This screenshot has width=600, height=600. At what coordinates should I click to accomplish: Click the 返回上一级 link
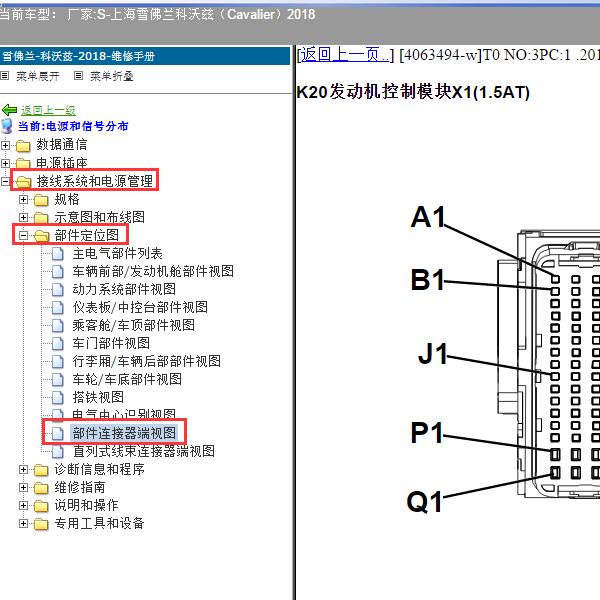tap(48, 110)
